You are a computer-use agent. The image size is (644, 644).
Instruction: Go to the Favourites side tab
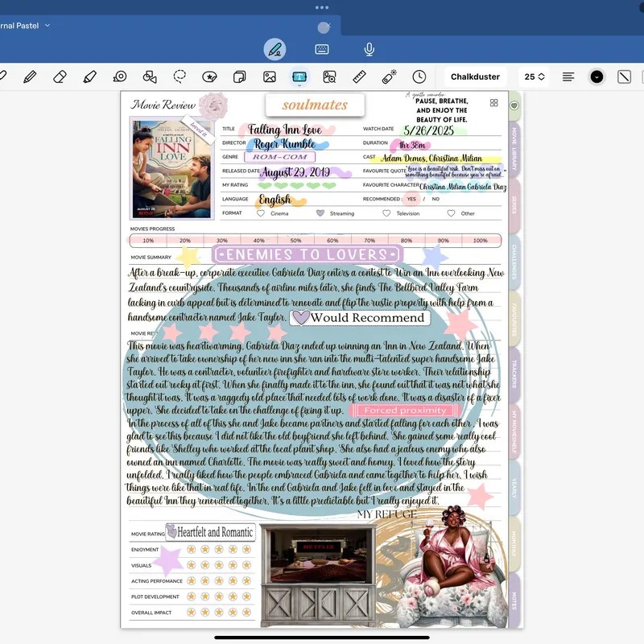pos(514,319)
